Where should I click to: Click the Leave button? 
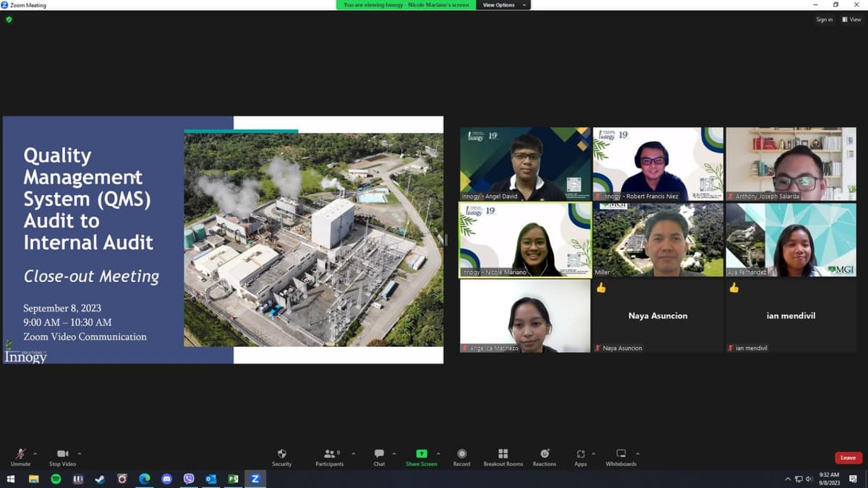pos(848,457)
